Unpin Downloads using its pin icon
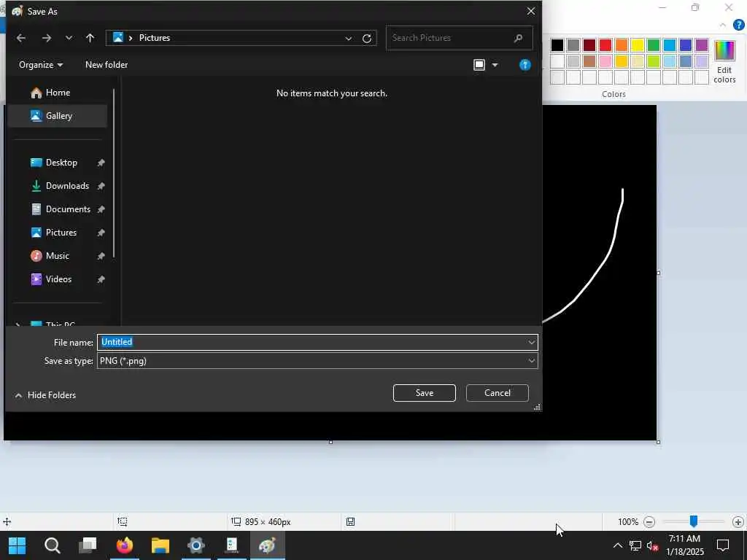Viewport: 747px width, 560px height. (x=101, y=186)
